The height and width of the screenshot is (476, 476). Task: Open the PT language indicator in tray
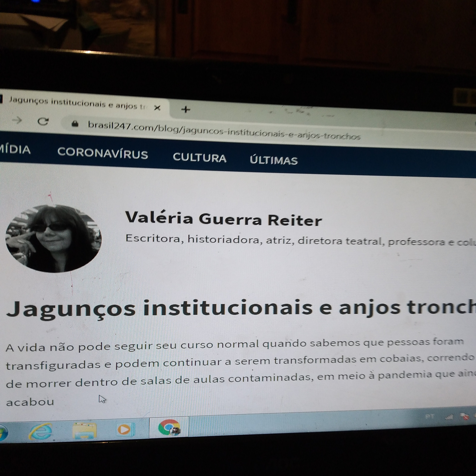click(x=430, y=416)
